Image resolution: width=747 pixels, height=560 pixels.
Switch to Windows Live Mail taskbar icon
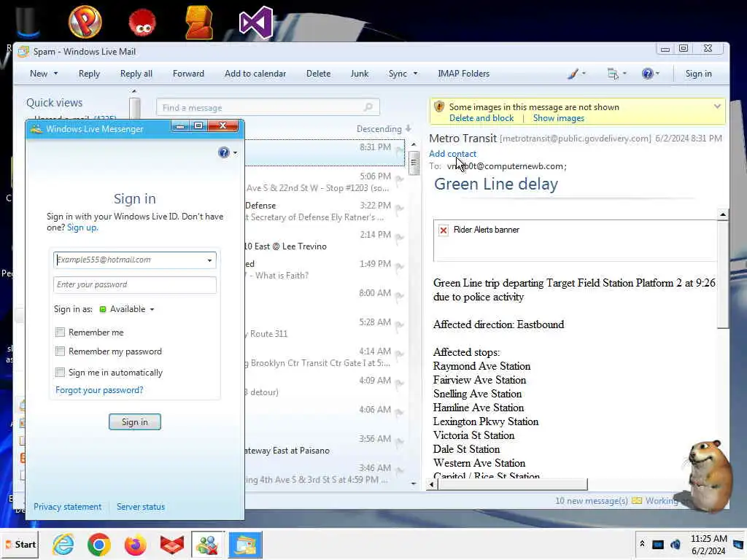point(245,544)
